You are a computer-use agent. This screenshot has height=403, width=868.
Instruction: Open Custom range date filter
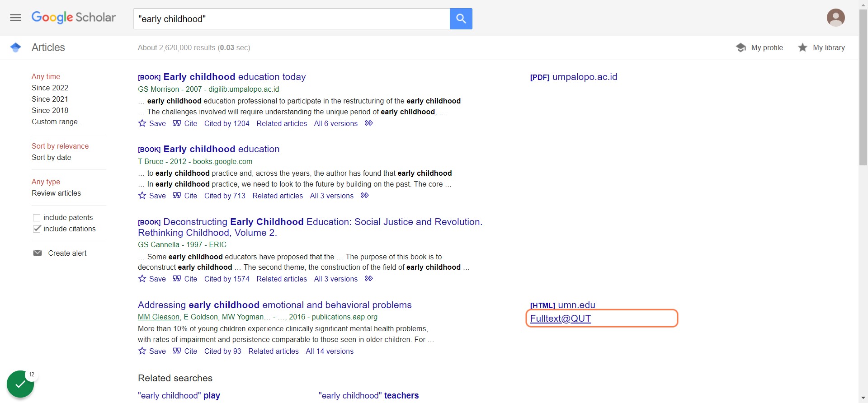click(57, 122)
